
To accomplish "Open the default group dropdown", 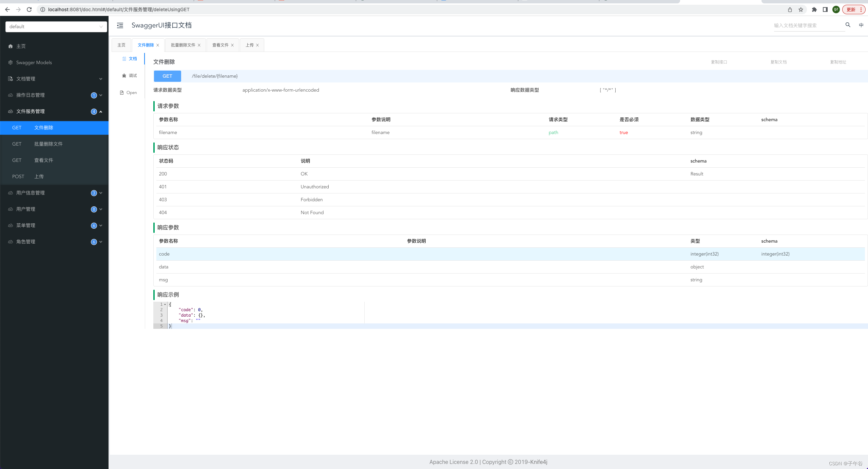I will click(x=56, y=26).
